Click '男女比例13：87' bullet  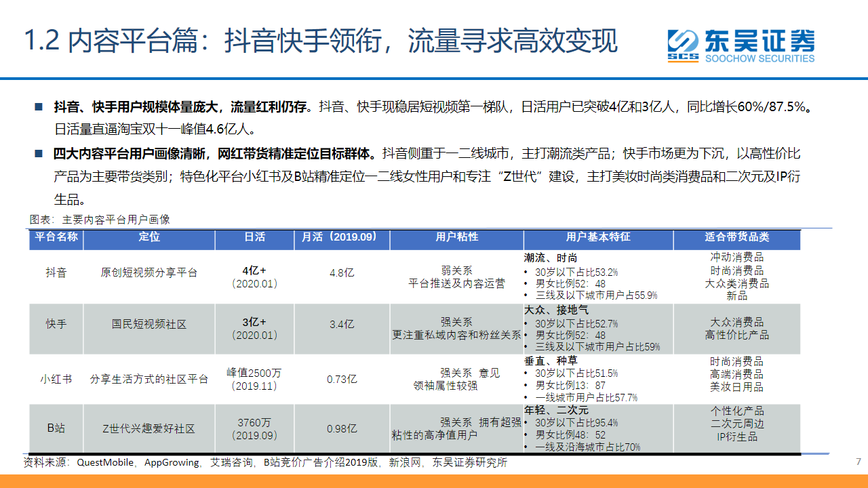tap(570, 385)
